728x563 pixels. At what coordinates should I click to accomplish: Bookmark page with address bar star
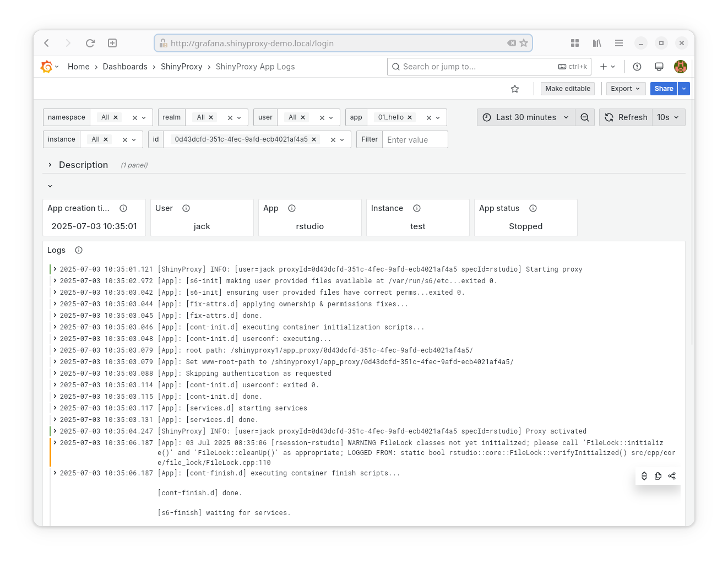click(524, 43)
